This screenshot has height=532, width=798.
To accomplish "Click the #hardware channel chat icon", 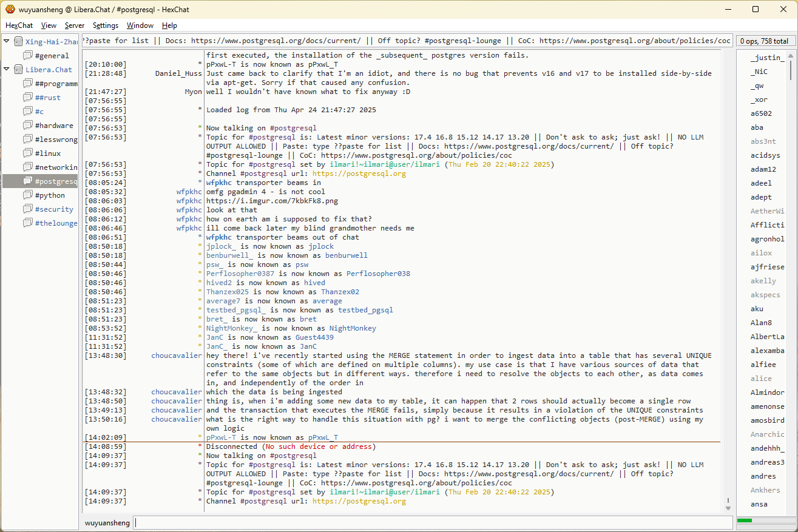I will coord(28,126).
